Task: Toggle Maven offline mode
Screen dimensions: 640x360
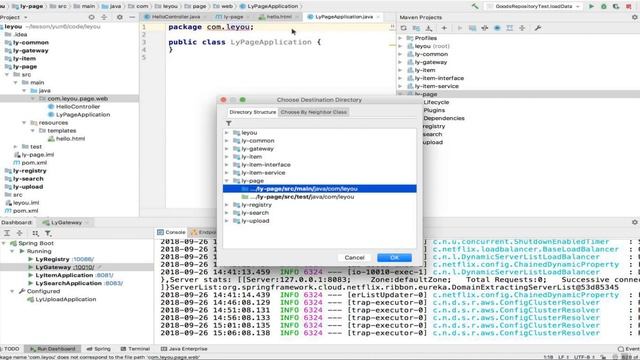Action: (484, 28)
